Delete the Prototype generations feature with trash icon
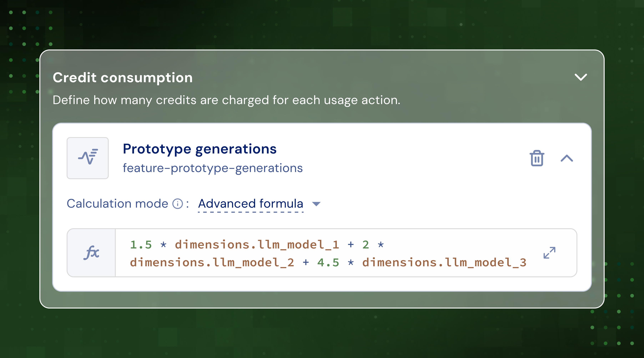This screenshot has width=644, height=358. tap(537, 158)
